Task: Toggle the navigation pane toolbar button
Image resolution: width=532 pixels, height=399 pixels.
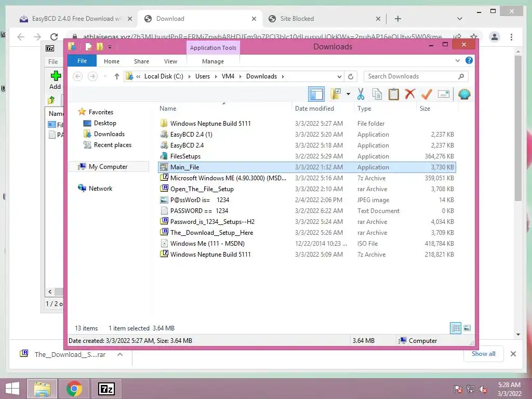Action: pyautogui.click(x=316, y=95)
